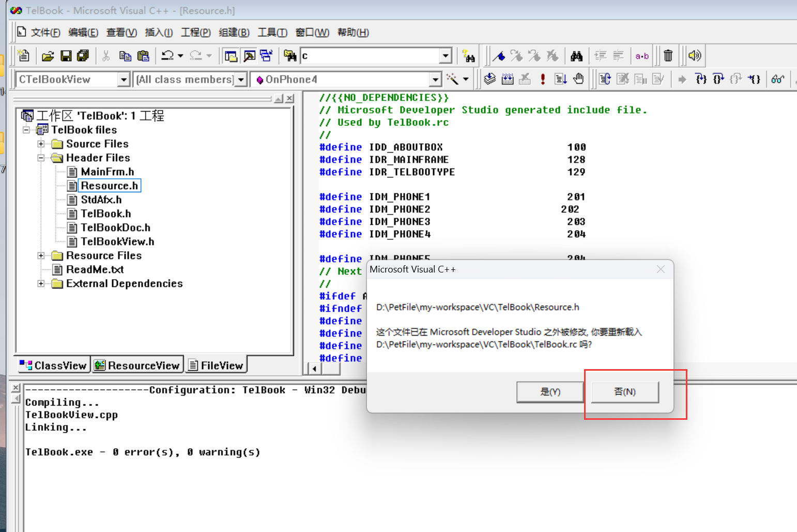Toggle a bookmark with the blue flag icon

tap(499, 56)
